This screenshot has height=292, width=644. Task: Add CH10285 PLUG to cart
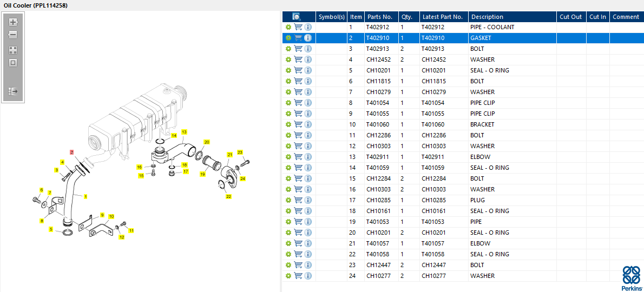298,200
